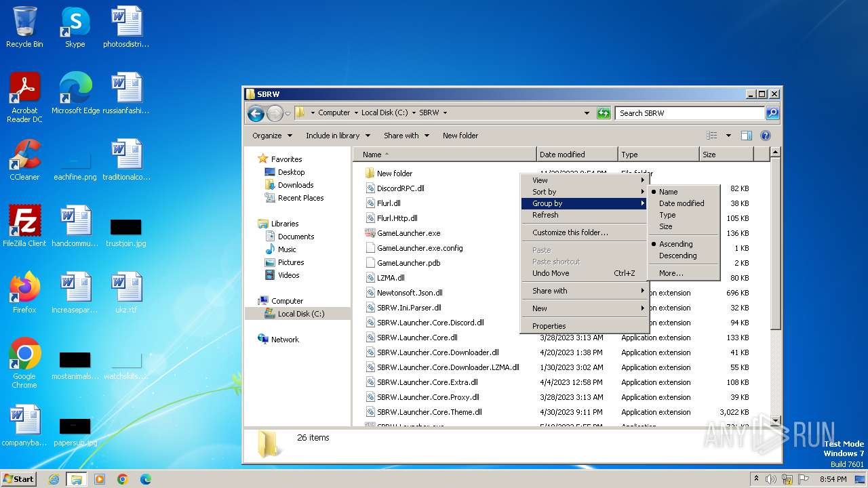Expand the View submenu
This screenshot has height=488, width=868.
pyautogui.click(x=585, y=180)
